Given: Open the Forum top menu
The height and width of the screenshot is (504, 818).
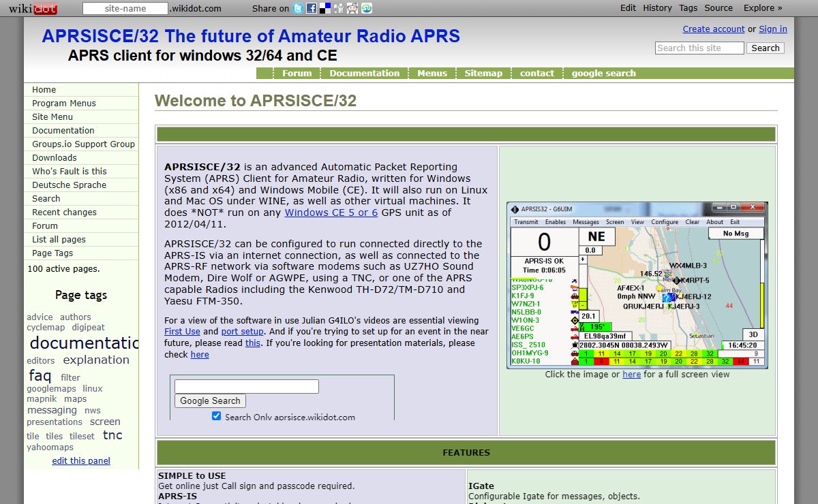Looking at the screenshot, I should coord(297,74).
